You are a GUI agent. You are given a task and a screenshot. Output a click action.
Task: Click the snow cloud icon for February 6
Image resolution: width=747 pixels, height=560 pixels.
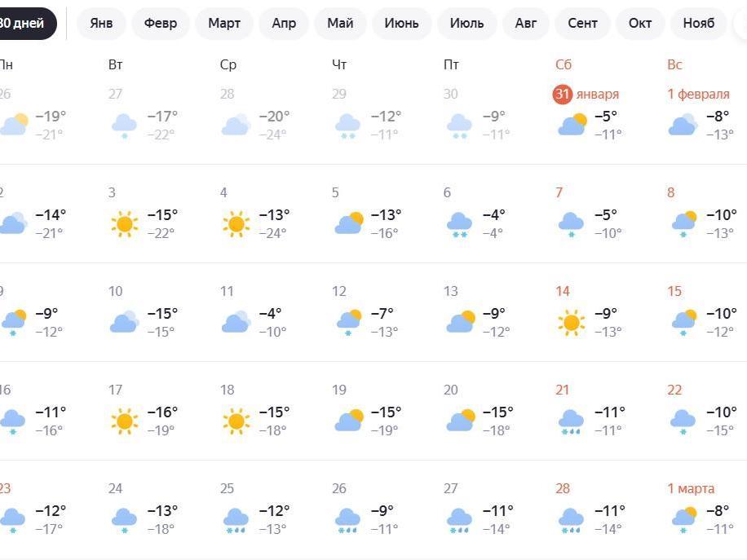(x=459, y=224)
